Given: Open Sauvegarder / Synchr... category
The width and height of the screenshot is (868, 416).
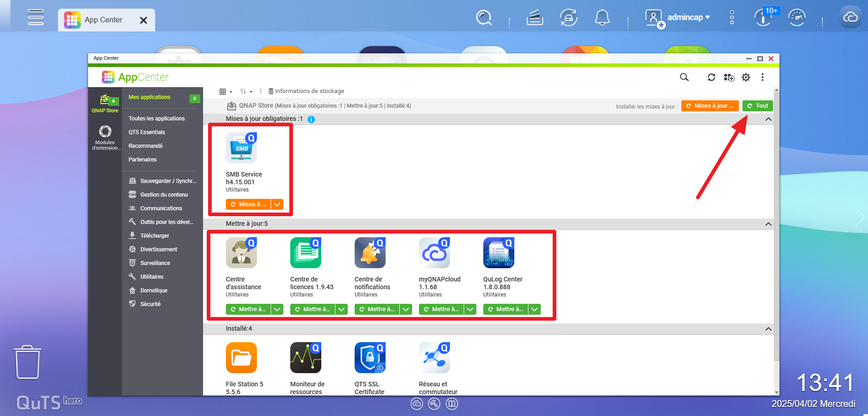Looking at the screenshot, I should pos(162,181).
